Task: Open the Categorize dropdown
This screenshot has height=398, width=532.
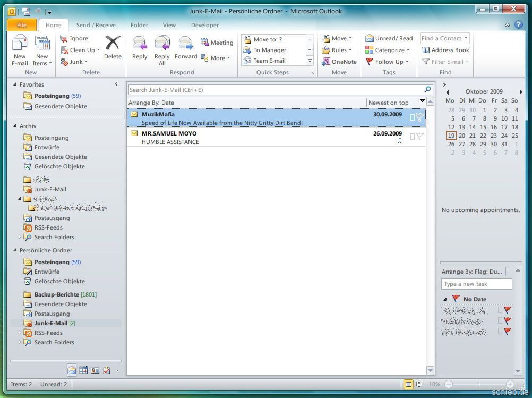Action: click(389, 50)
